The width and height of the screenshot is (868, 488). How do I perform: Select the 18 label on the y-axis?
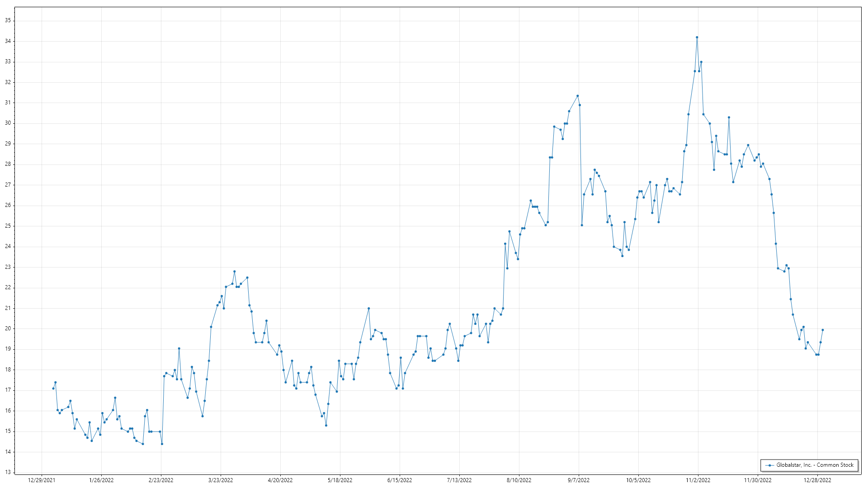(x=8, y=370)
